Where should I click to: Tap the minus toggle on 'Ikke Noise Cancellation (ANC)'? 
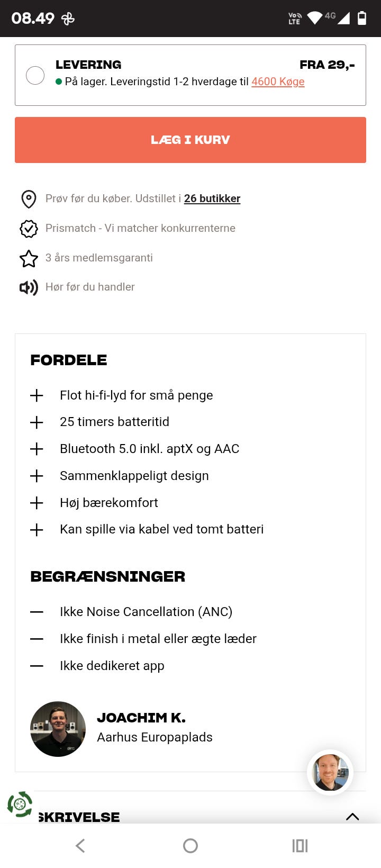[x=37, y=612]
